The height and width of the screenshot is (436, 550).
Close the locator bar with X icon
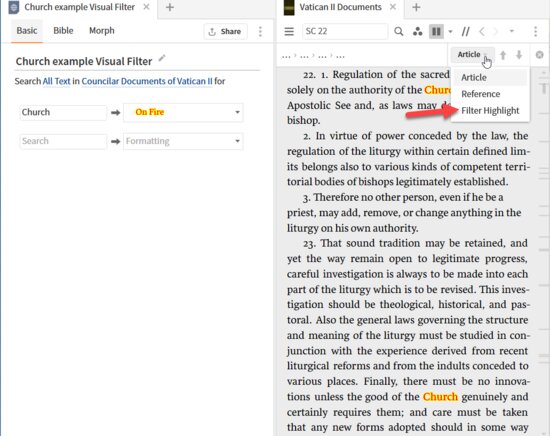pos(539,55)
